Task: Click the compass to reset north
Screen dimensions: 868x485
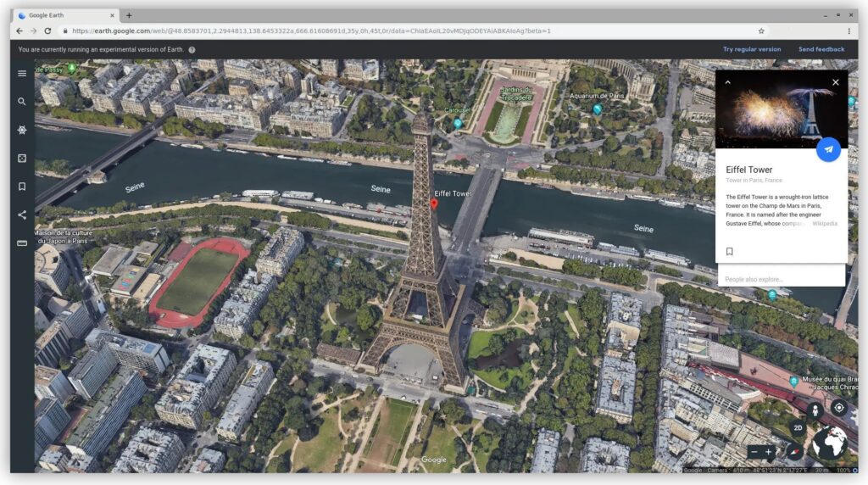Action: tap(795, 452)
